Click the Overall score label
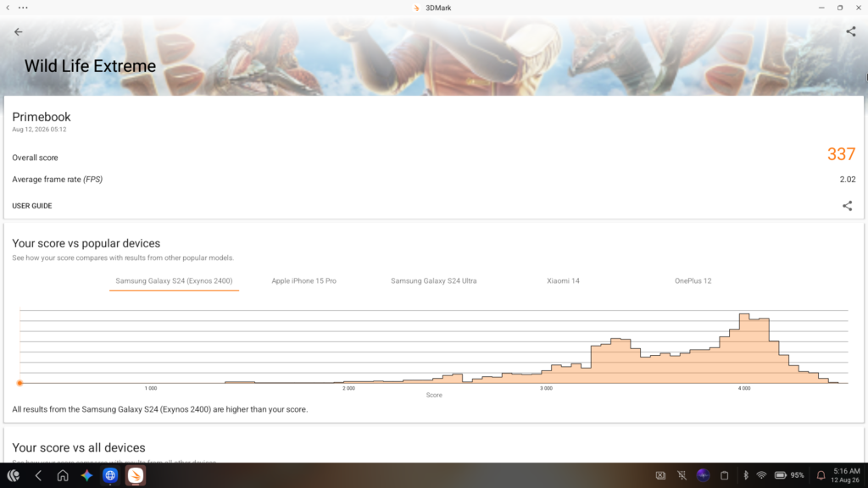 35,158
